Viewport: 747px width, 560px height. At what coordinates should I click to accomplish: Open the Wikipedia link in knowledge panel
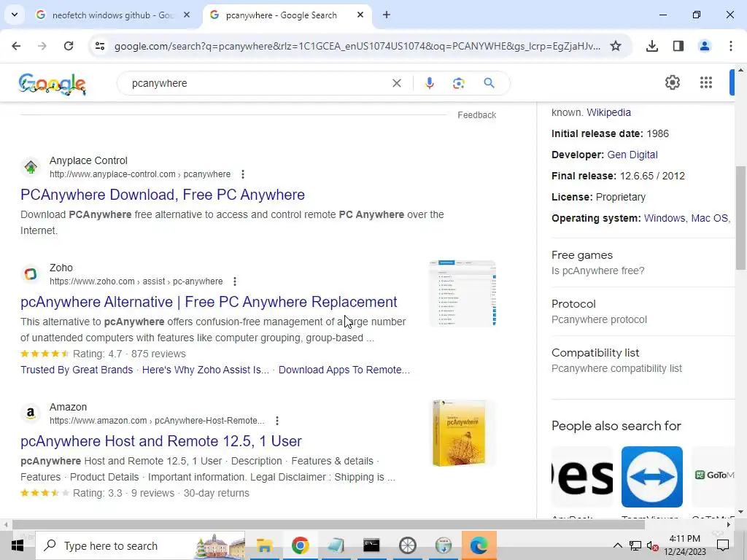[x=608, y=113]
